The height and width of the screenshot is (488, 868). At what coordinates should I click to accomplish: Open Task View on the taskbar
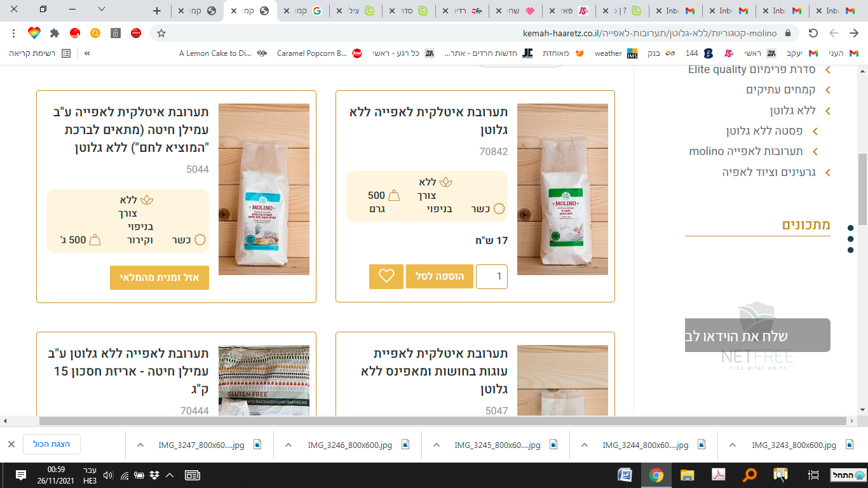(x=813, y=475)
